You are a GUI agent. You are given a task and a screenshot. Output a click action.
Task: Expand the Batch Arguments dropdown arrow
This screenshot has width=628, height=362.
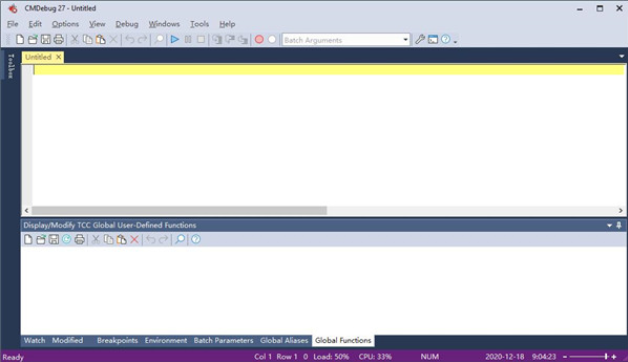405,40
